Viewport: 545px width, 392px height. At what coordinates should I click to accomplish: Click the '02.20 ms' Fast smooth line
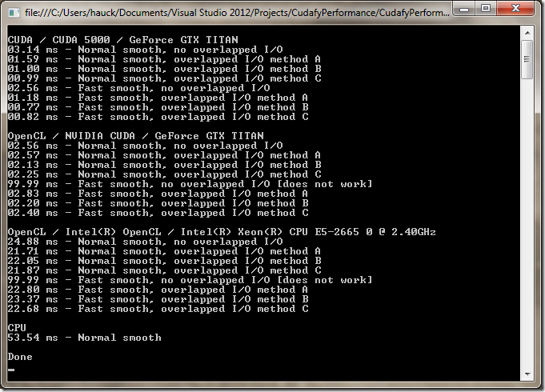pos(158,203)
